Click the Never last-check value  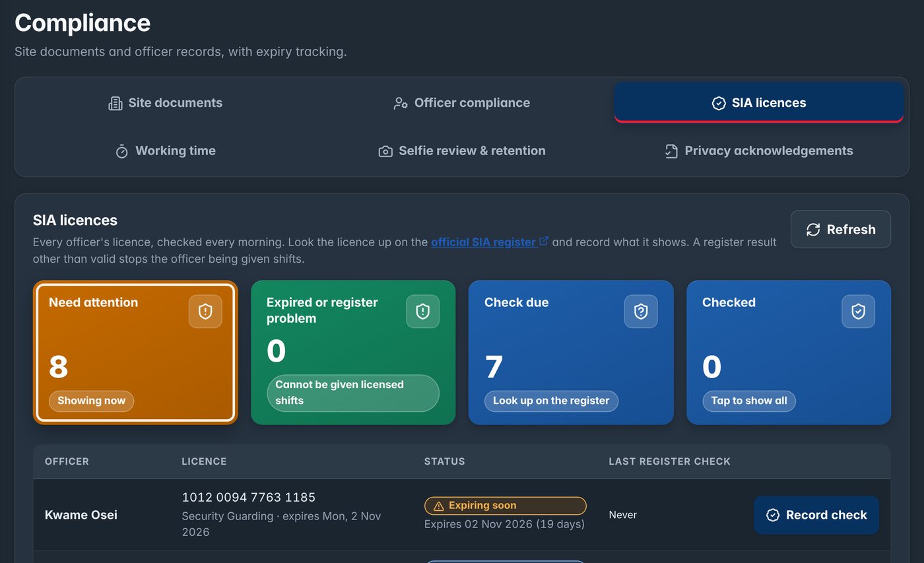pos(623,515)
